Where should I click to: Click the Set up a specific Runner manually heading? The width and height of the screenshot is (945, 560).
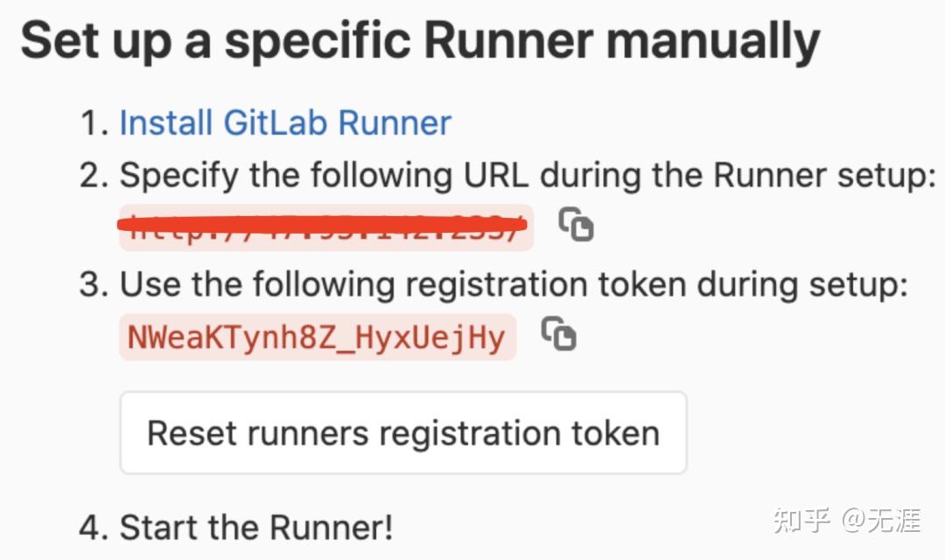(420, 40)
